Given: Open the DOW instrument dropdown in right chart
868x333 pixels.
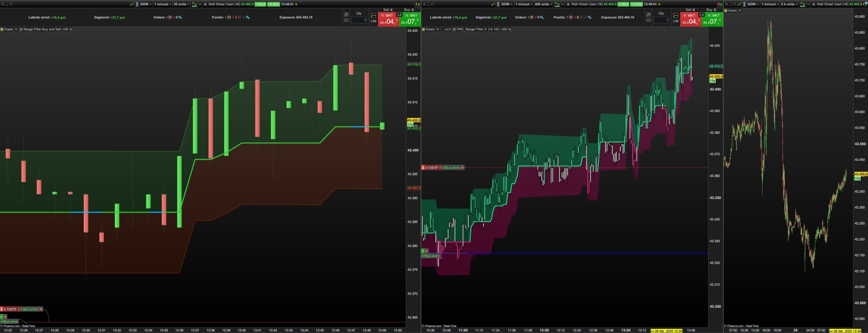Looking at the screenshot, I should click(754, 4).
